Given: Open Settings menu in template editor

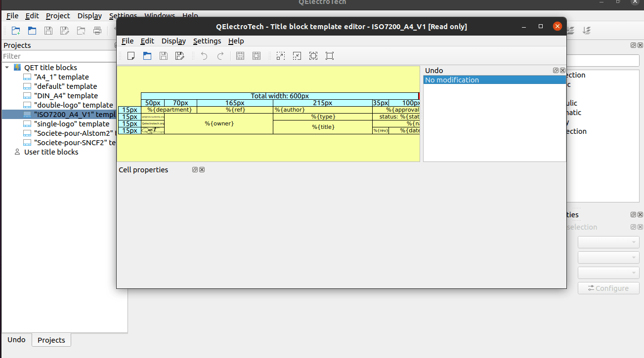Looking at the screenshot, I should point(207,41).
